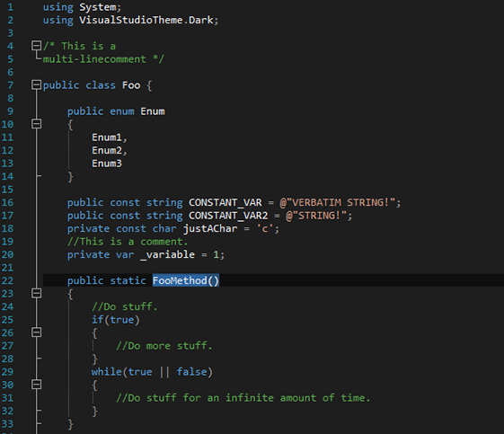
Task: Click the 'static' keyword on line 22
Action: (128, 280)
